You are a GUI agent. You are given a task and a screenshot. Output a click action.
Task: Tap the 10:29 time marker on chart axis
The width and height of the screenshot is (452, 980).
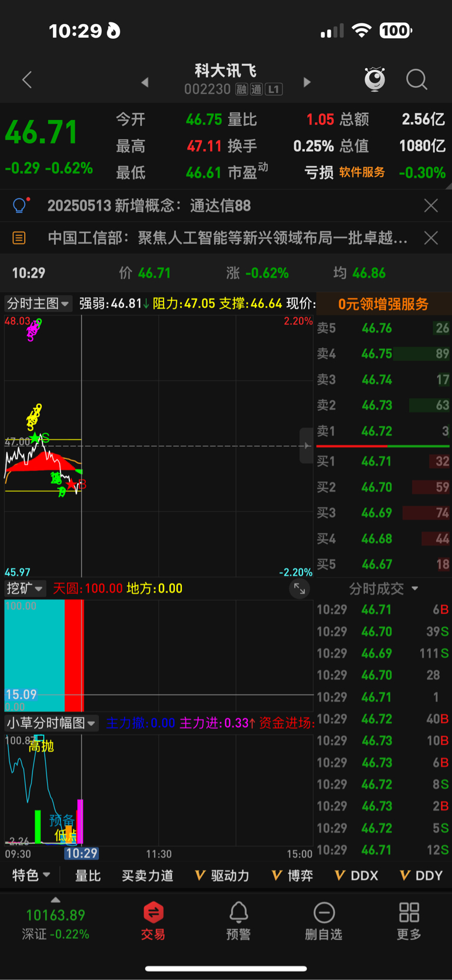tap(81, 853)
